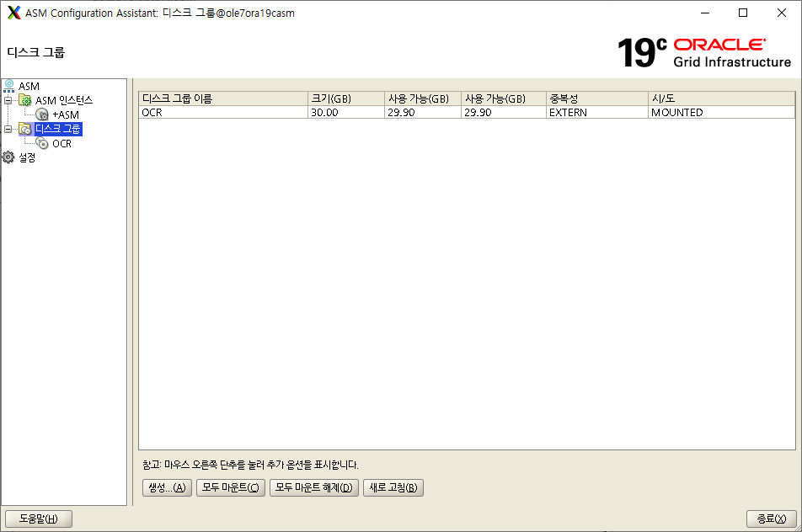Select ASM 인스턴스 in the tree
Viewport: 802px width, 532px height.
64,101
